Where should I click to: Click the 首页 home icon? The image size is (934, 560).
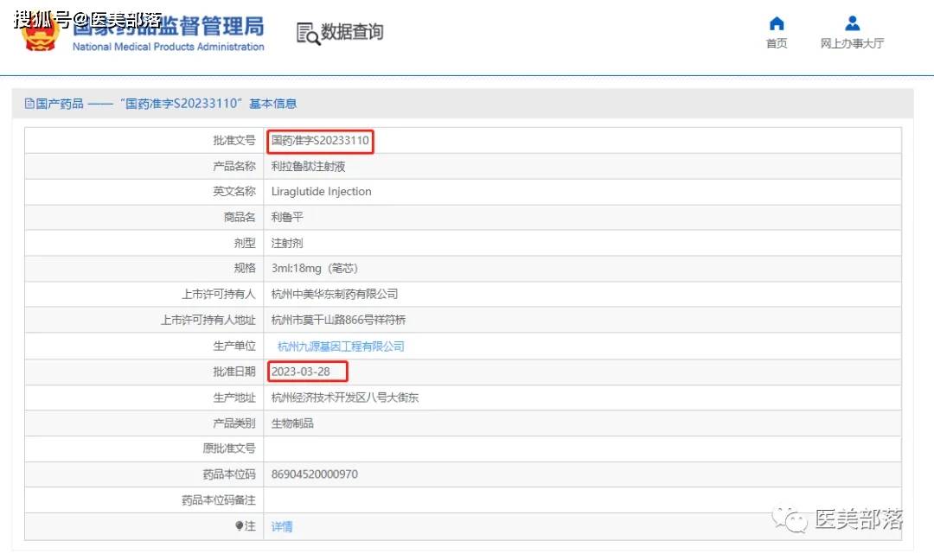776,24
